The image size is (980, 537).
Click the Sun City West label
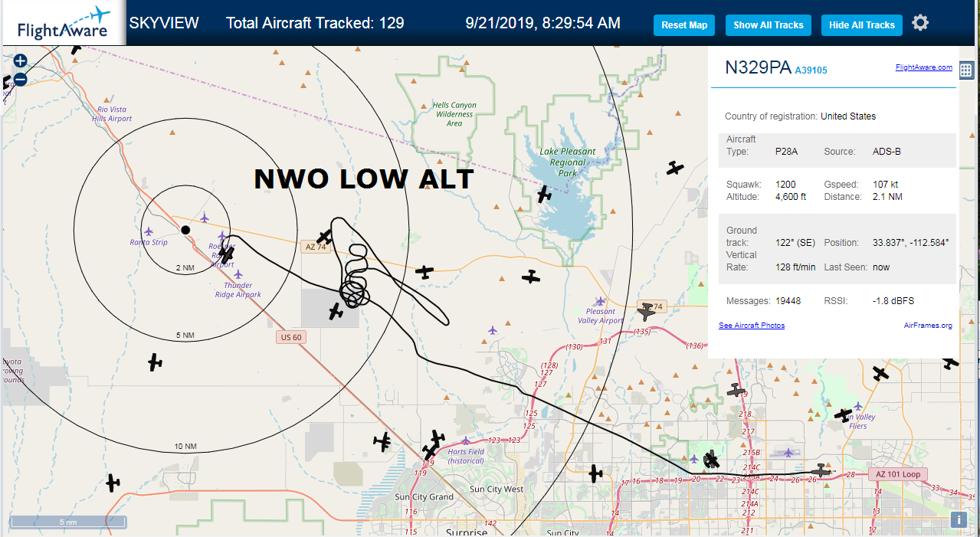tap(497, 489)
